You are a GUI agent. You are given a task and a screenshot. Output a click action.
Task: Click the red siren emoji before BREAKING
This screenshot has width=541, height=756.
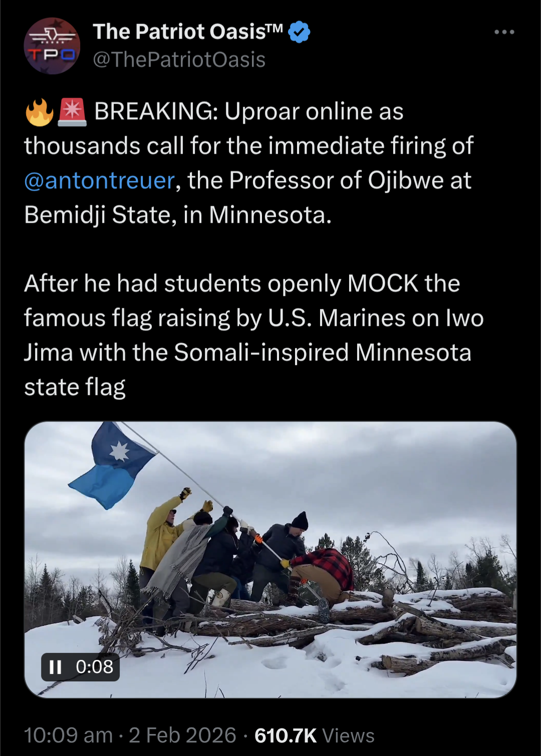coord(72,112)
